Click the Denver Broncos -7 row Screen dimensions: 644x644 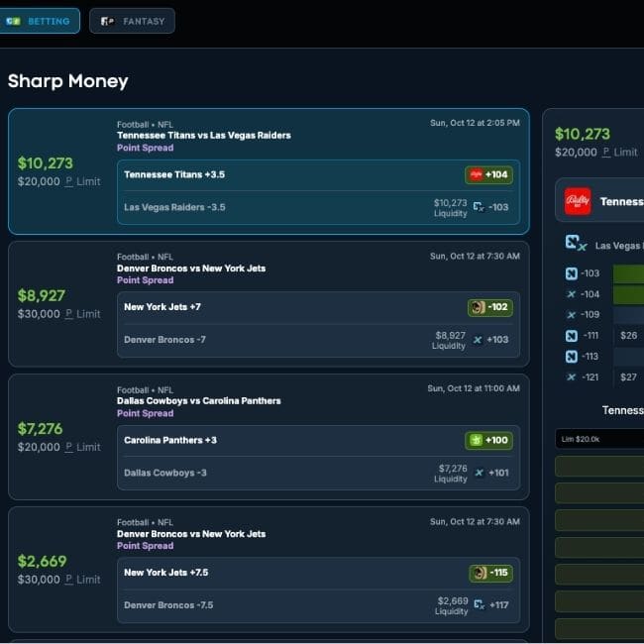(318, 341)
